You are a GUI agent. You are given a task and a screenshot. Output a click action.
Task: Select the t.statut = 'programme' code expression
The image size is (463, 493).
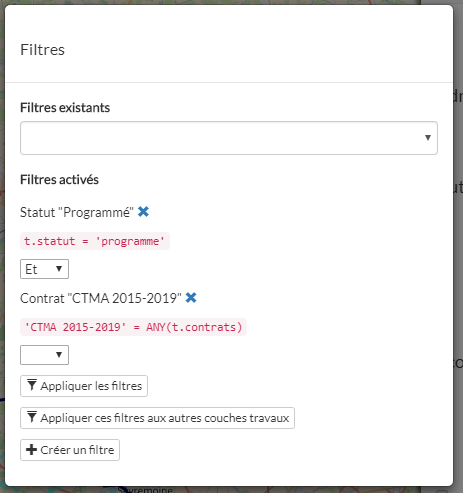95,241
